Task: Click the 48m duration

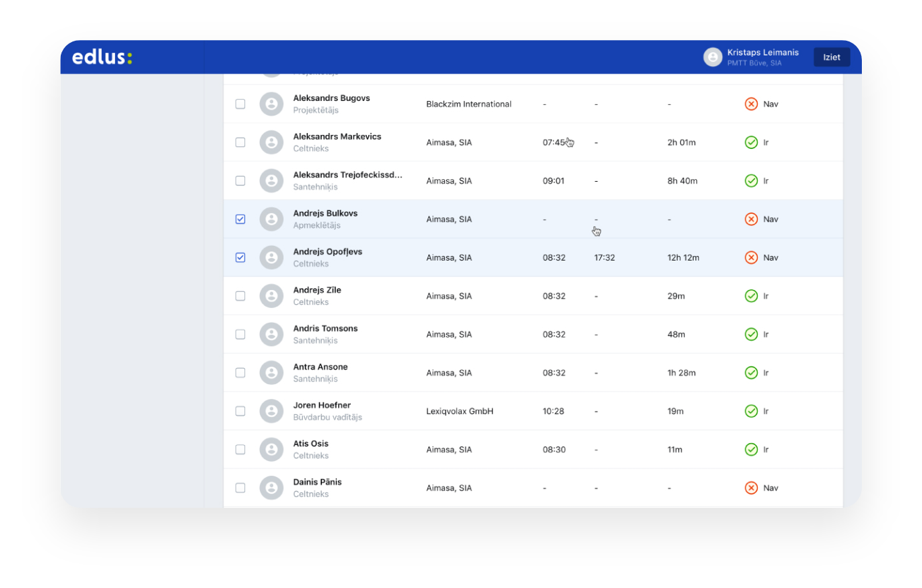Action: click(x=676, y=335)
